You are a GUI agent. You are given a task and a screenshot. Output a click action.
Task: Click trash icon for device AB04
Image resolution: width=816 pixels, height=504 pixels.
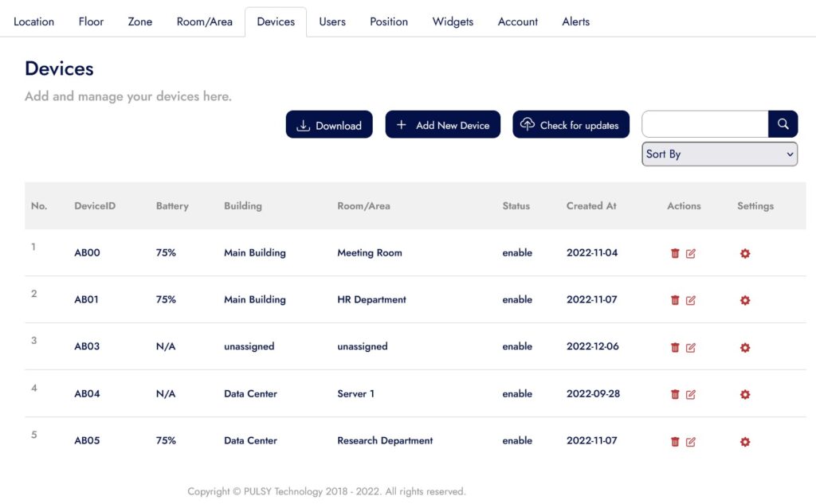[x=675, y=394]
